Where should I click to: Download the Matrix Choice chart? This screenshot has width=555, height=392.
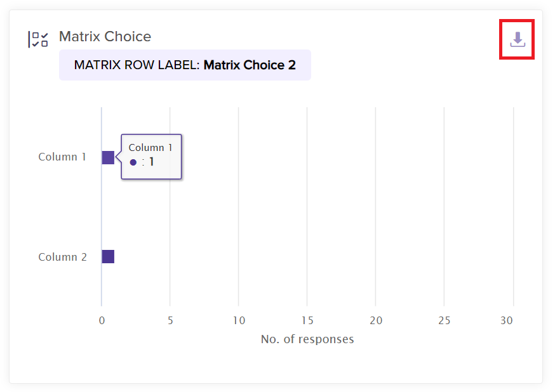pos(518,40)
